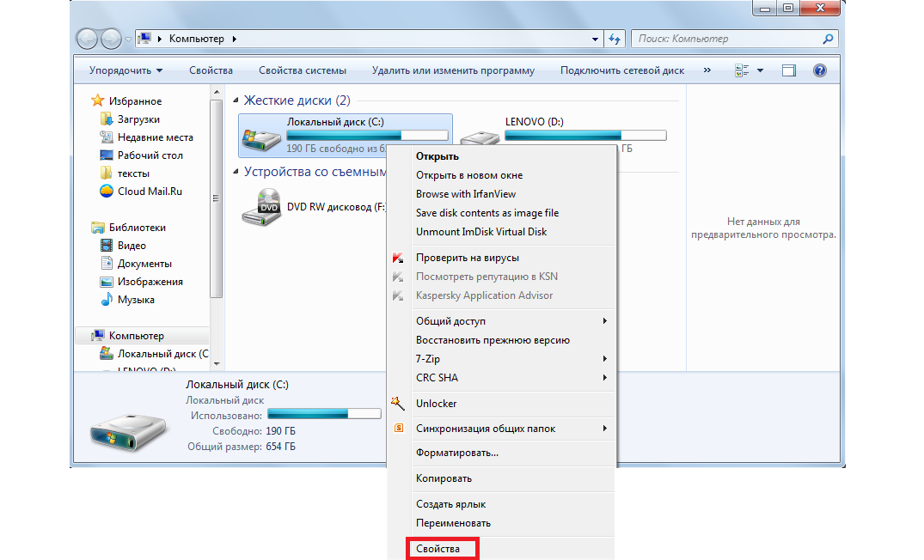Expand the 7-Zip submenu
The height and width of the screenshot is (560, 924).
(604, 359)
